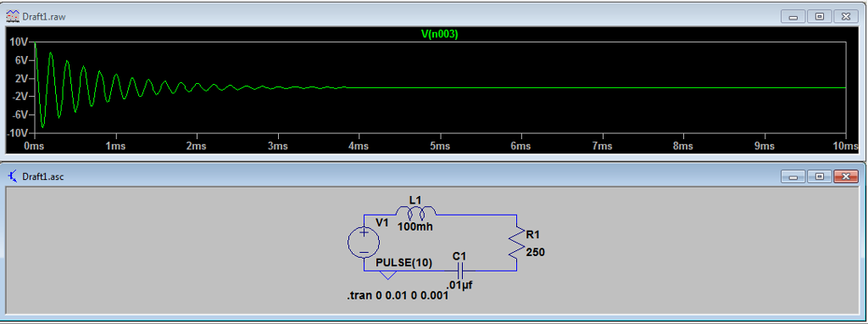Screen dimensions: 868x324
Task: Click the 10V label on the vertical axis
Action: (19, 42)
